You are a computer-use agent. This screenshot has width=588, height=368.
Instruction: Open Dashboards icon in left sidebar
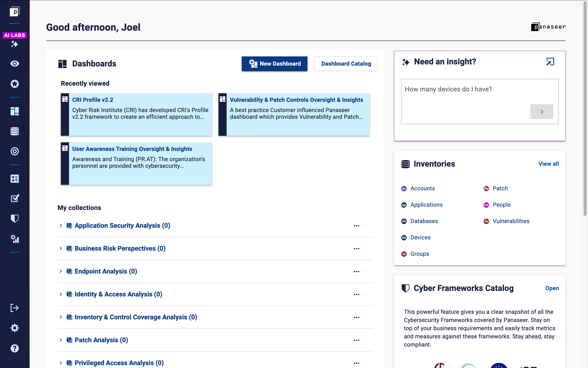click(14, 111)
